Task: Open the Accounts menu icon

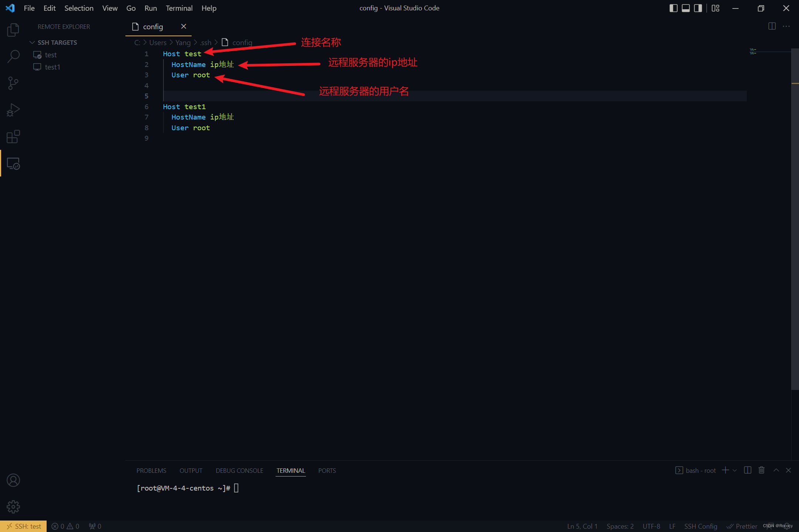Action: tap(13, 480)
